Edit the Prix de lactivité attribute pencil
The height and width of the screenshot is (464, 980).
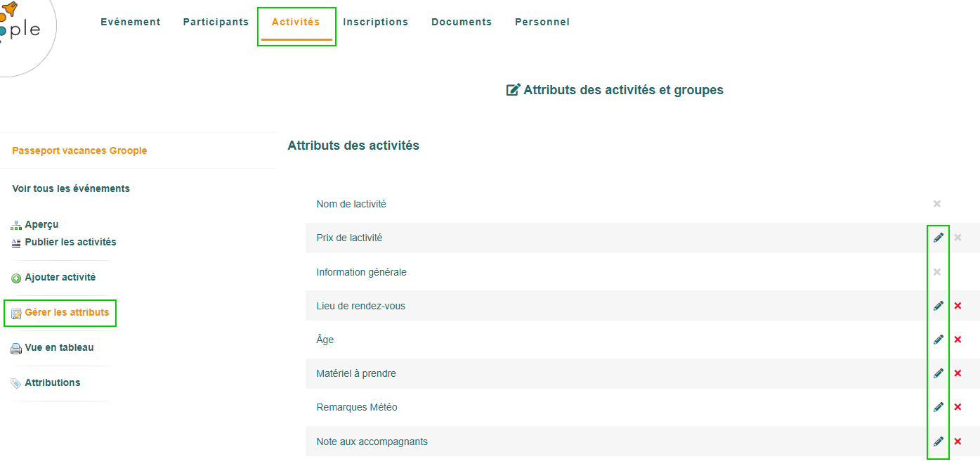(938, 238)
